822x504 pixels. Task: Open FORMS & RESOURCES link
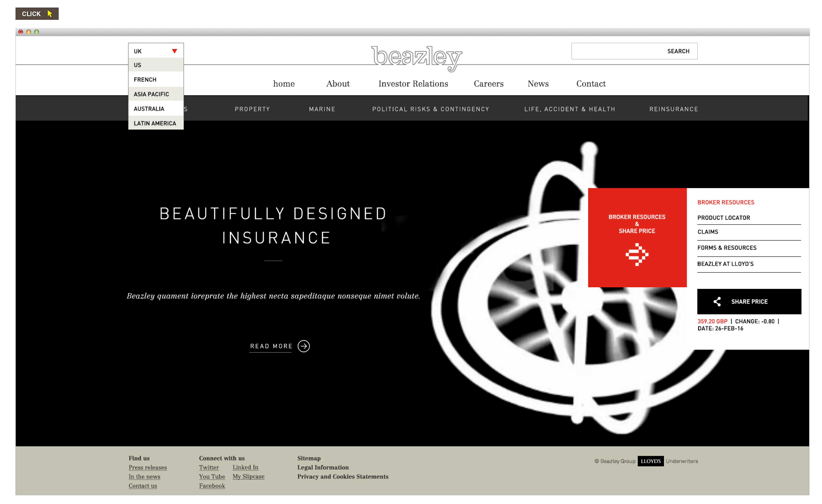pos(727,248)
